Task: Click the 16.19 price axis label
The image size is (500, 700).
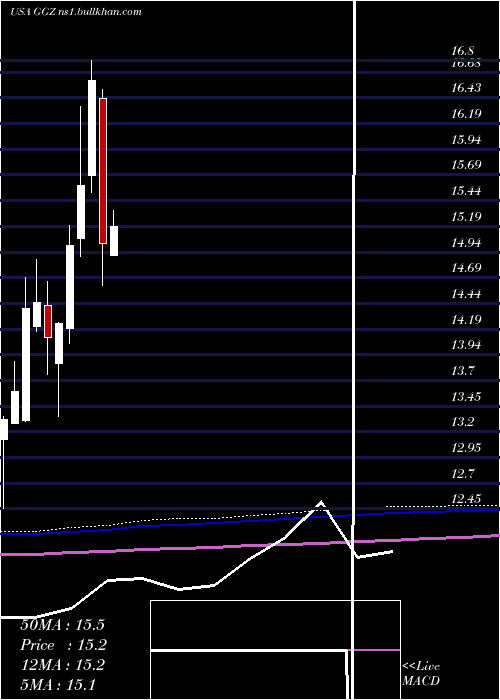Action: (466, 114)
